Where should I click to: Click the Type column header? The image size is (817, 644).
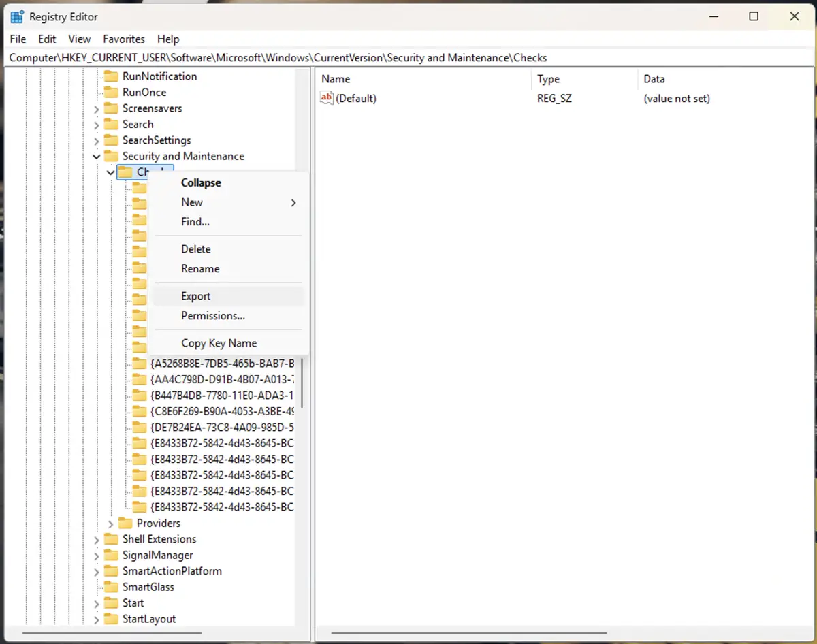586,80
